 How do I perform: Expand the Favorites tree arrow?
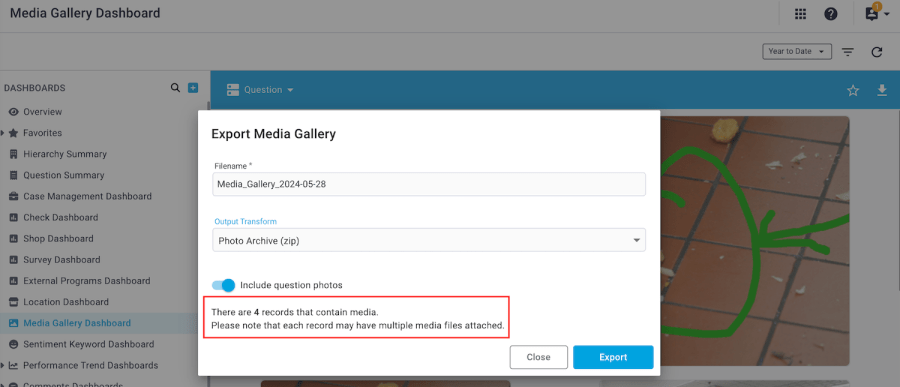[3, 133]
